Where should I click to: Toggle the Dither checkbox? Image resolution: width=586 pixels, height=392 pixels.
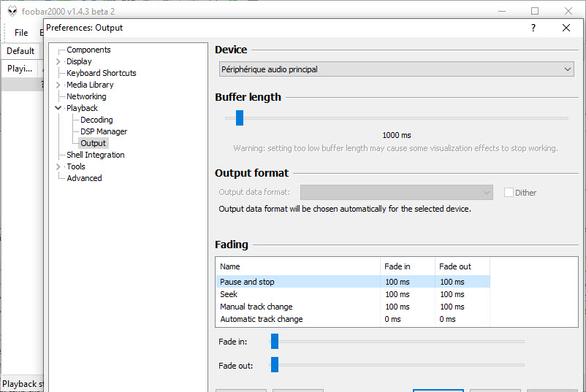coord(509,193)
